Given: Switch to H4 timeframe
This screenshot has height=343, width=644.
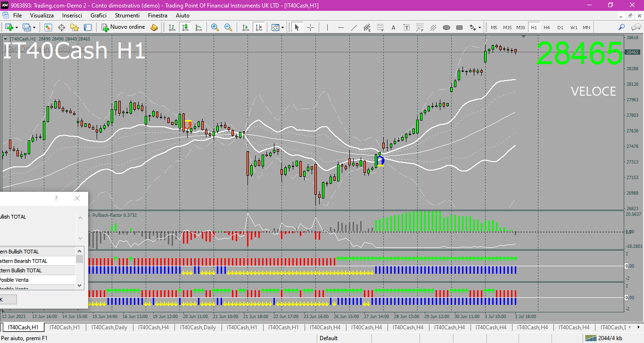Looking at the screenshot, I should click(547, 27).
